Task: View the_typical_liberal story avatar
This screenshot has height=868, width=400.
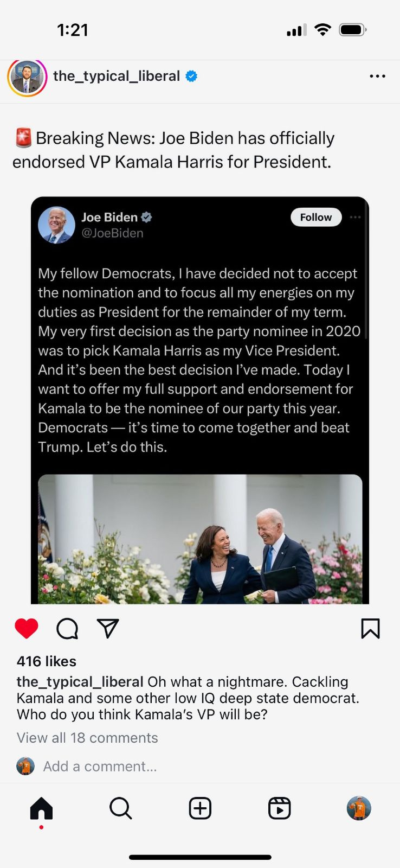Action: pyautogui.click(x=27, y=78)
